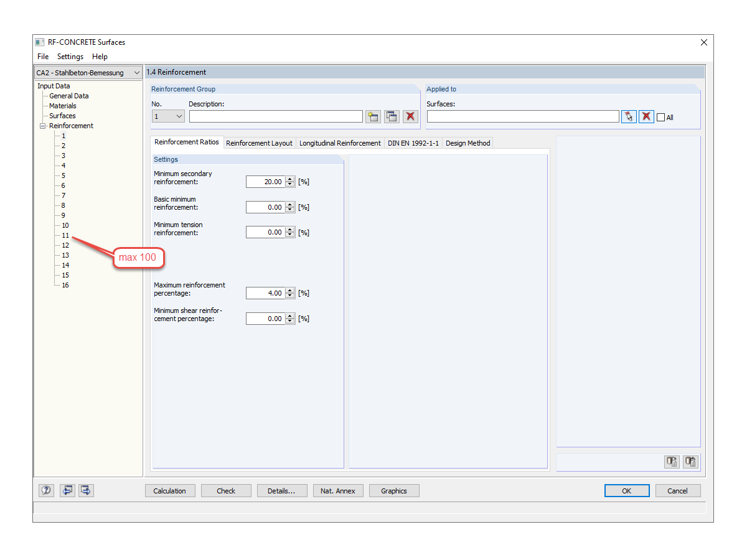Open the Design Method tab
This screenshot has width=747, height=560.
pyautogui.click(x=468, y=143)
